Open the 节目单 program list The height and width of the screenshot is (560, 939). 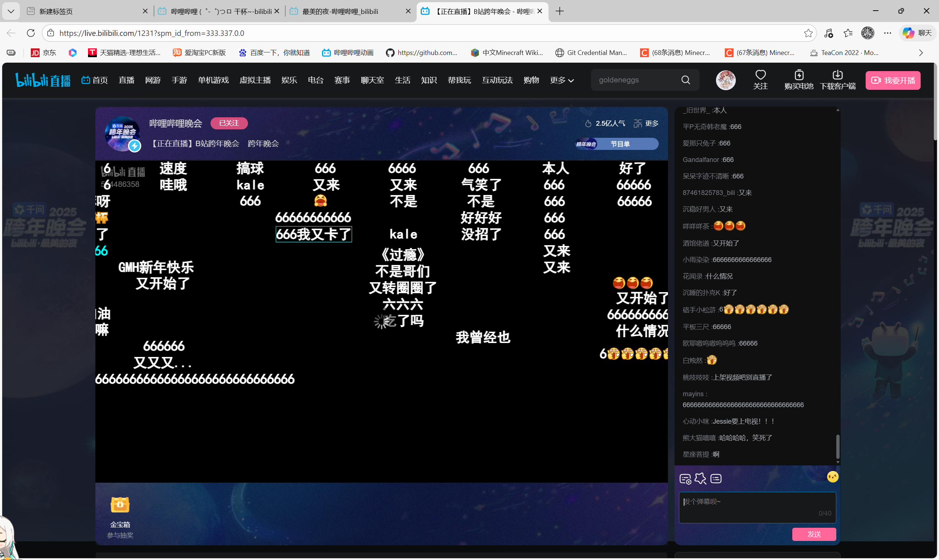pos(620,143)
